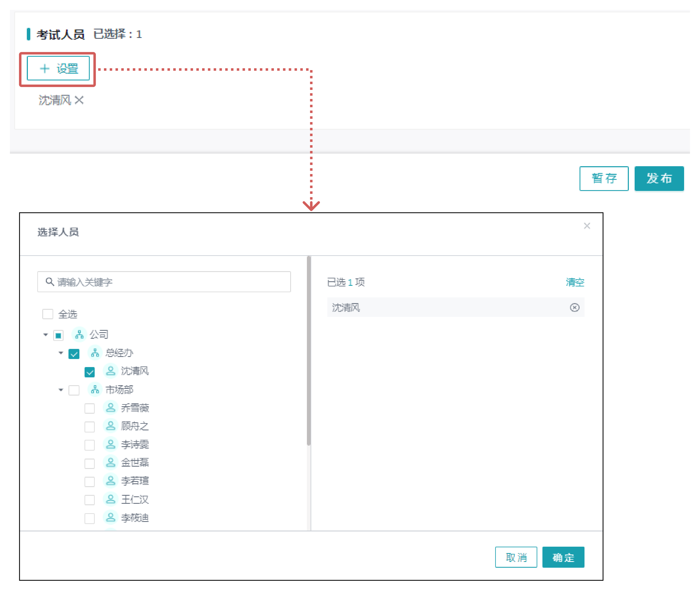Collapse the 市场部 tree node
Viewport: 700px width, 591px height.
(61, 390)
